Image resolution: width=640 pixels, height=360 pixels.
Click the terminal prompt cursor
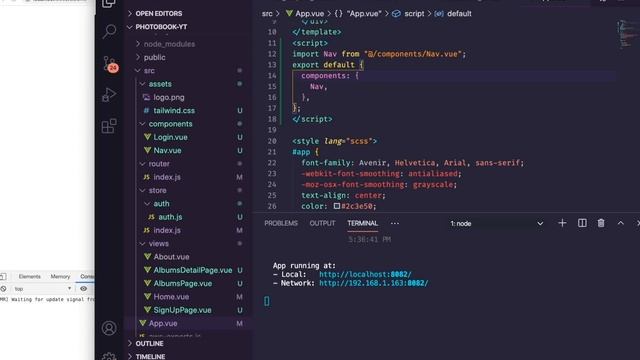[x=267, y=301]
